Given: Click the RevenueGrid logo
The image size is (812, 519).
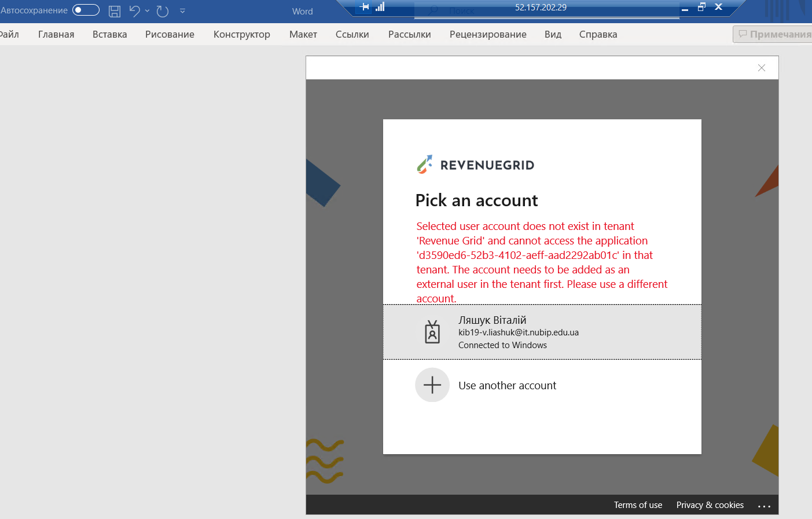Looking at the screenshot, I should [476, 164].
